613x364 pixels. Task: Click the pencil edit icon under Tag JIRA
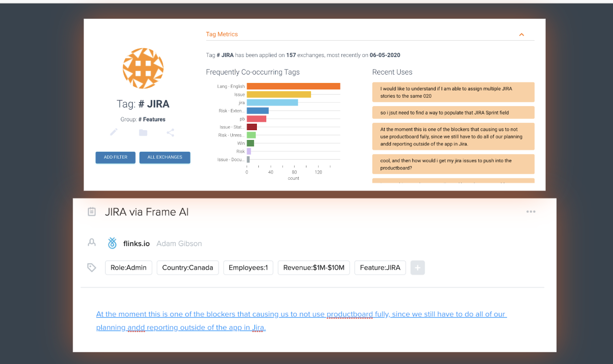click(114, 132)
